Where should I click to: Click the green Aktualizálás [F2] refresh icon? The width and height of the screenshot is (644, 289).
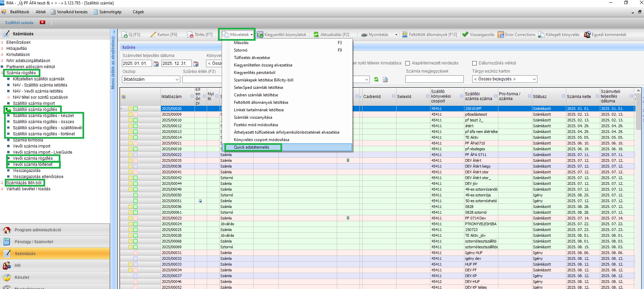tap(316, 35)
